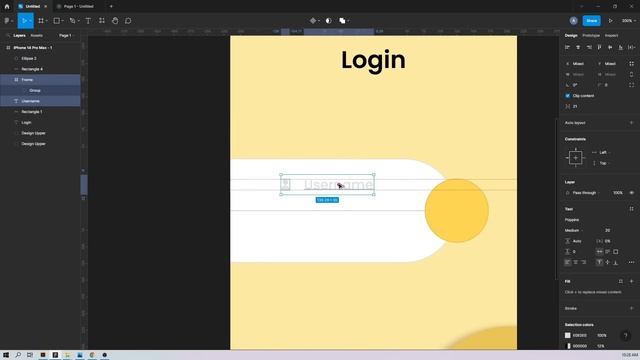The image size is (640, 360).
Task: Click the Text align right icon
Action: click(x=584, y=262)
